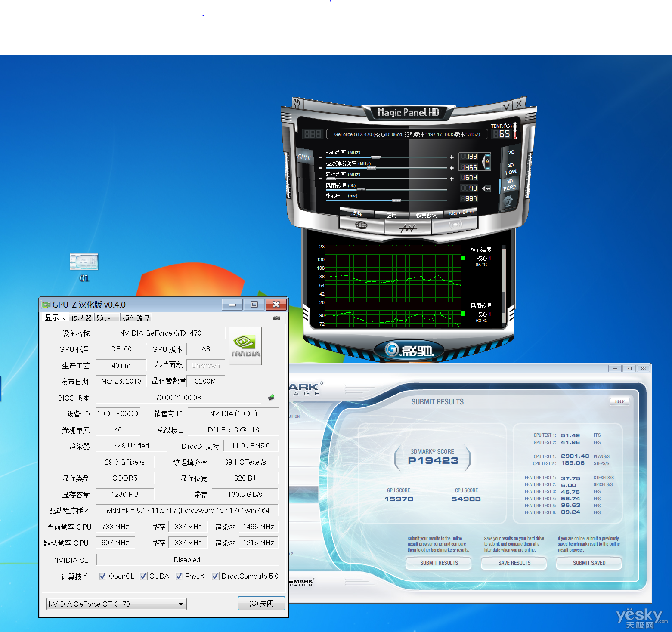Click the monitoring graph vertical scrollbar
The width and height of the screenshot is (672, 632).
[503, 286]
